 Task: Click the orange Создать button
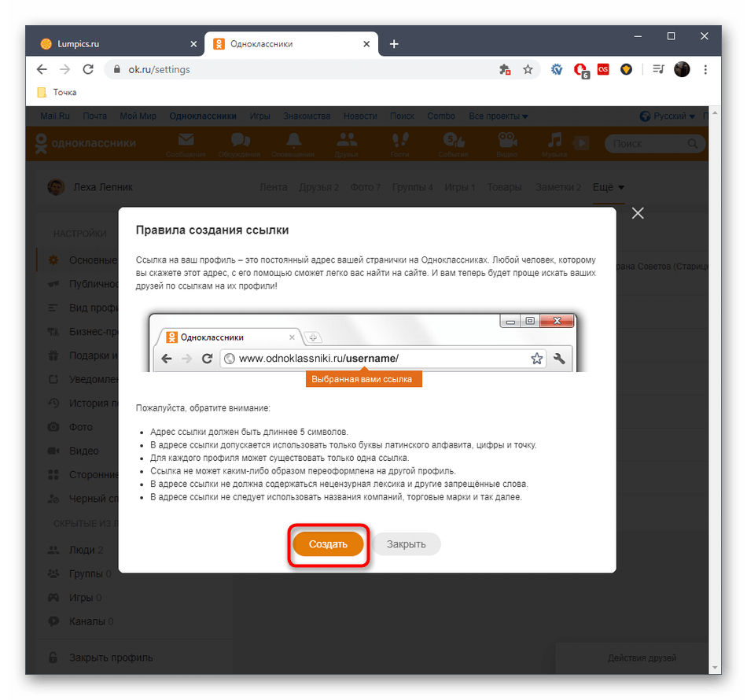pyautogui.click(x=328, y=544)
